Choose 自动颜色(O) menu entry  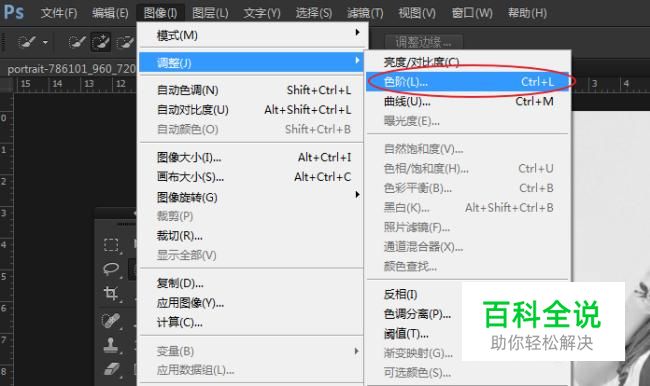[x=251, y=129]
